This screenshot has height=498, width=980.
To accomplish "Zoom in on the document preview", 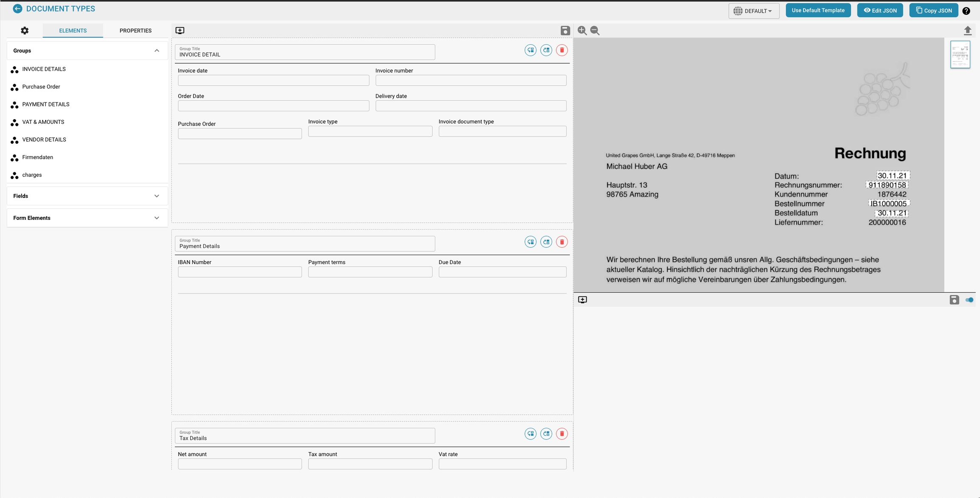I will pyautogui.click(x=582, y=31).
